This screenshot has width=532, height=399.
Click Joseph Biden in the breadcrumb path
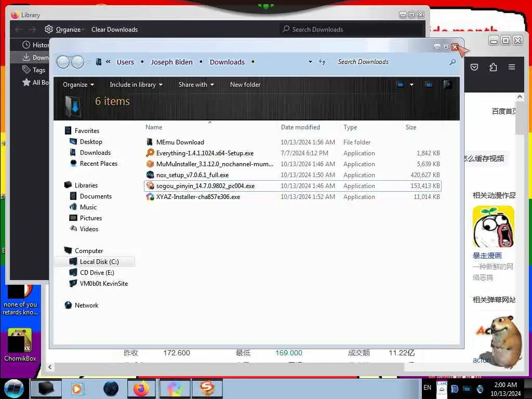pyautogui.click(x=171, y=62)
